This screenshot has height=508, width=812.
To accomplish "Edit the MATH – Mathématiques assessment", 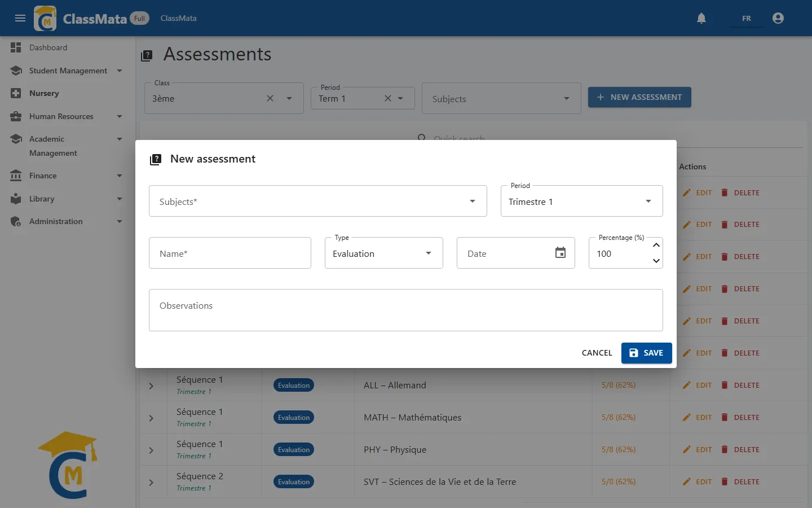I will (697, 417).
